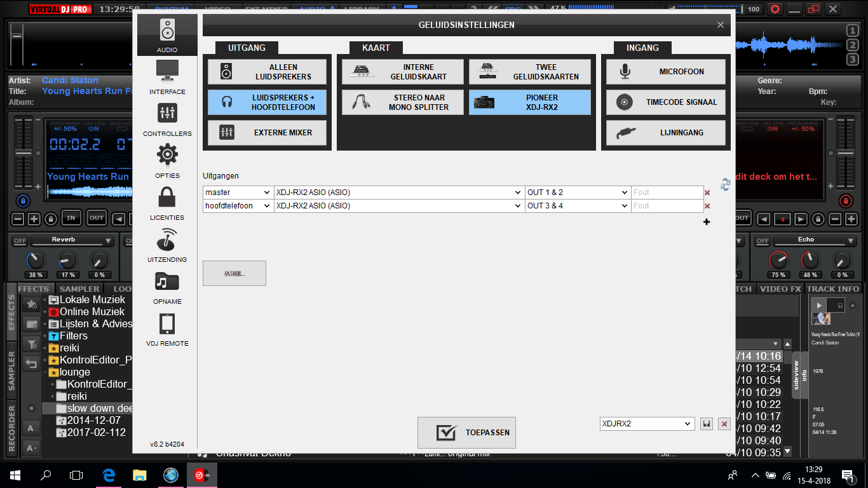Select Pioneer XDJ-RX2 card option

[x=530, y=102]
